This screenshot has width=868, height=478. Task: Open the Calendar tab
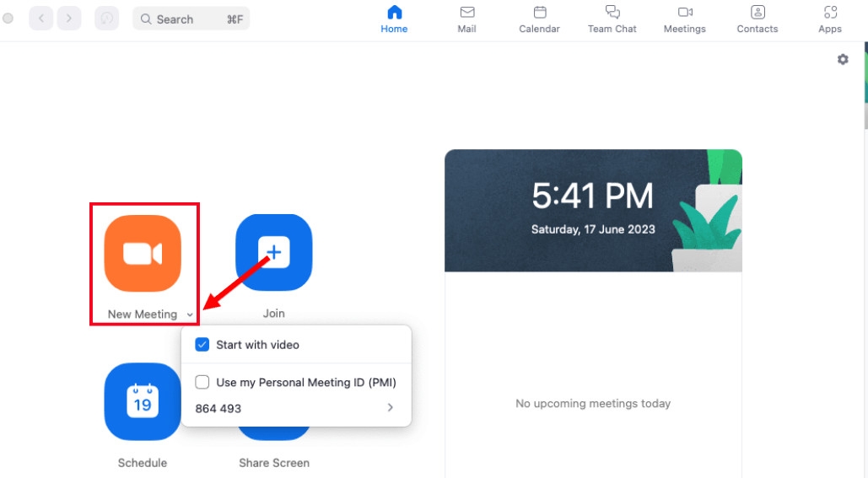click(539, 19)
